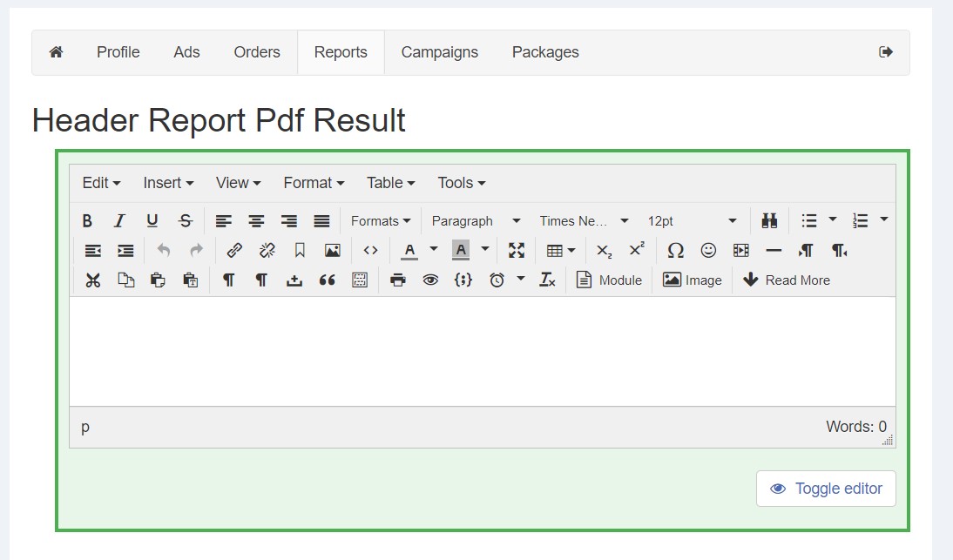
Task: Expand the Formats dropdown
Action: pyautogui.click(x=381, y=221)
